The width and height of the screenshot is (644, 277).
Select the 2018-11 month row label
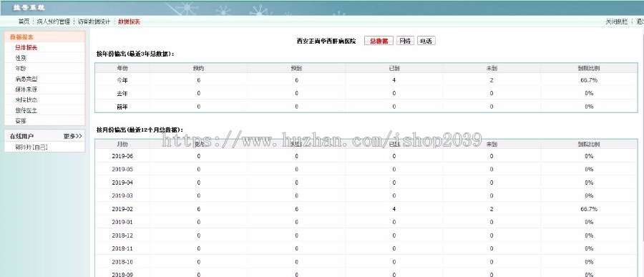122,248
